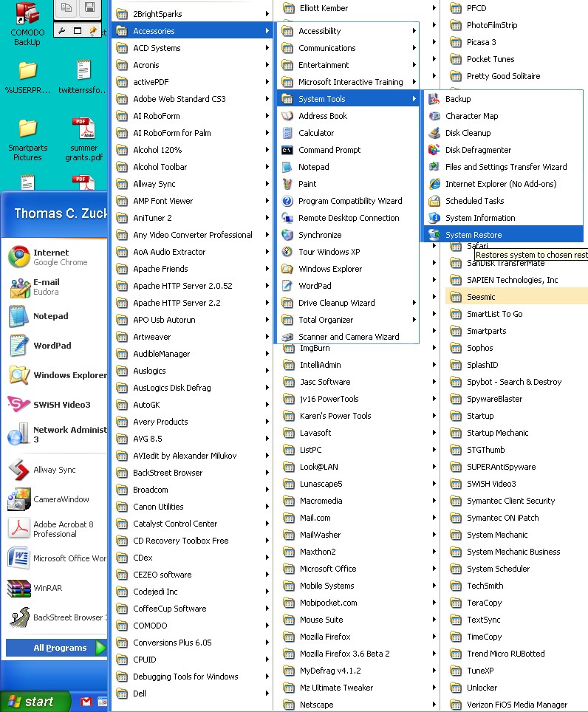The image size is (588, 712).
Task: Select WordPad in Accessories menu
Action: click(348, 286)
